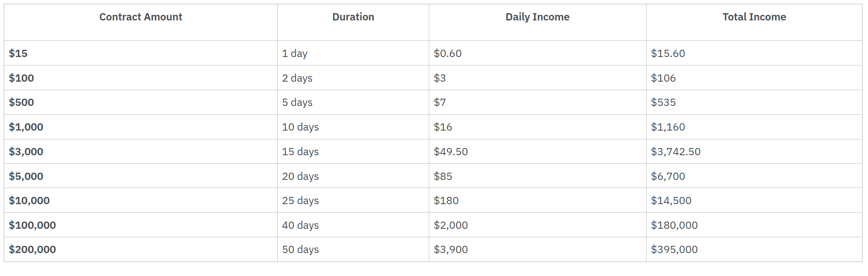Click the 1 day duration cell
868x276 pixels.
tap(295, 54)
